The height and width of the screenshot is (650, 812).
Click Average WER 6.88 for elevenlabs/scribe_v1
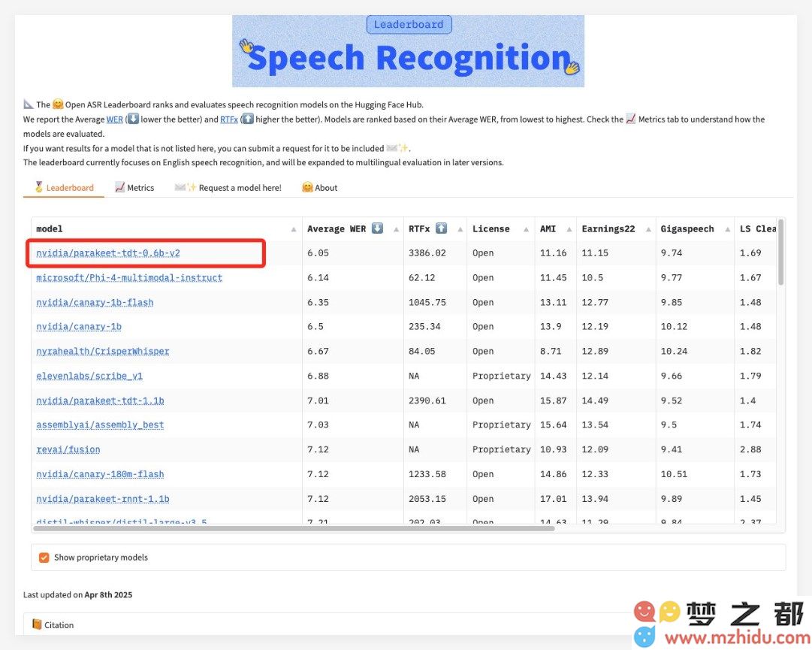pos(318,376)
